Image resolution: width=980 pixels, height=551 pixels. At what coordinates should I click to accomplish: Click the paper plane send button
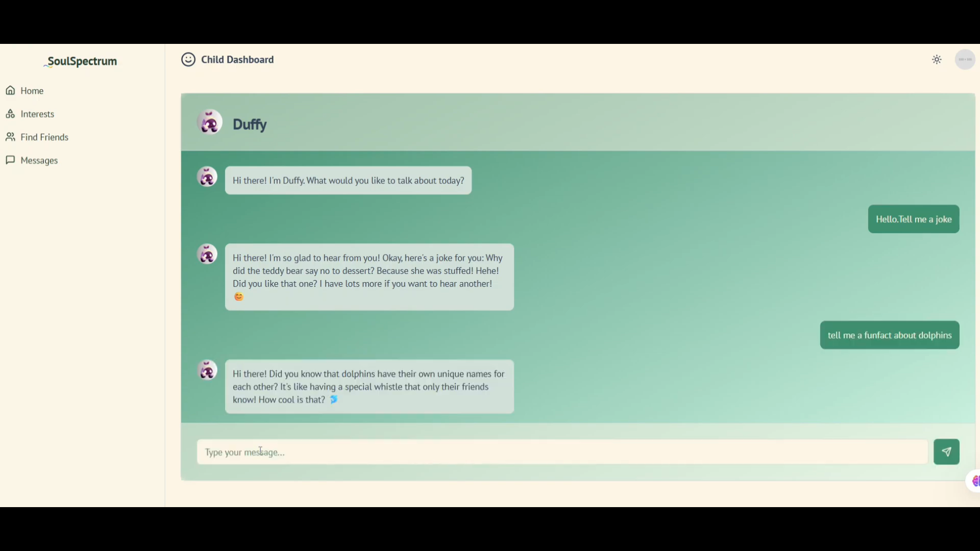tap(946, 452)
